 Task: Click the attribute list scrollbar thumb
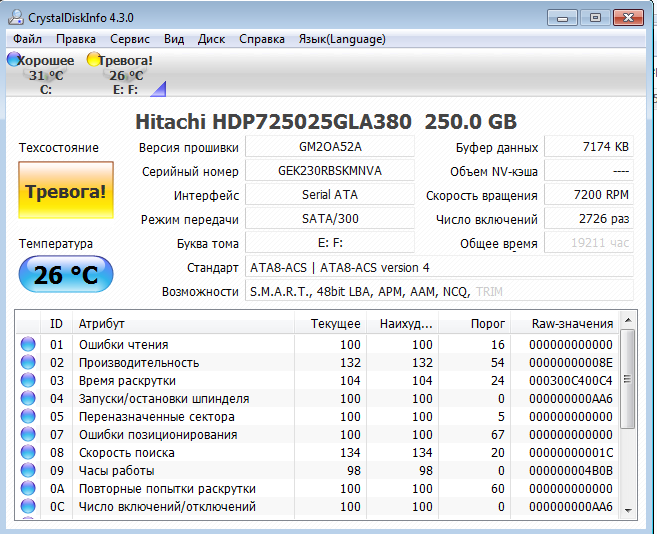(628, 379)
